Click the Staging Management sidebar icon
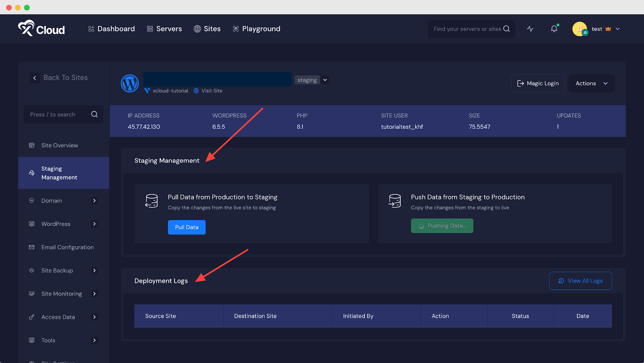This screenshot has width=644, height=363. (x=32, y=172)
